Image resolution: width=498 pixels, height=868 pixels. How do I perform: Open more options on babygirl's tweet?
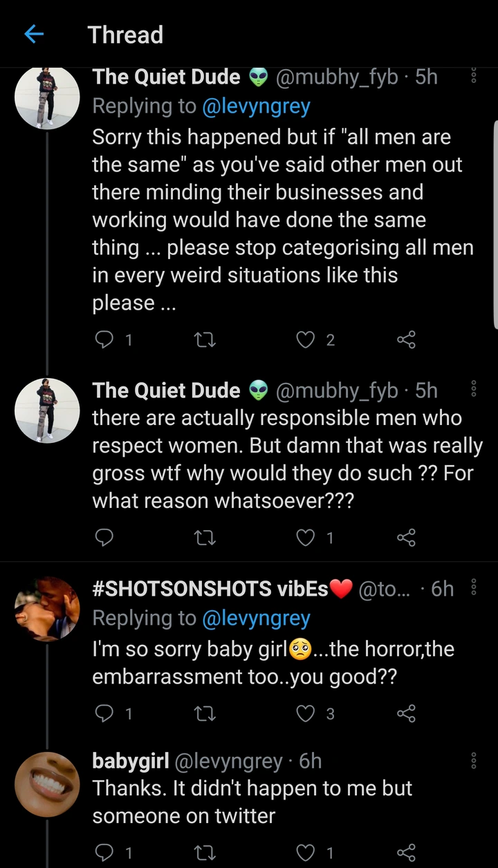click(x=474, y=761)
